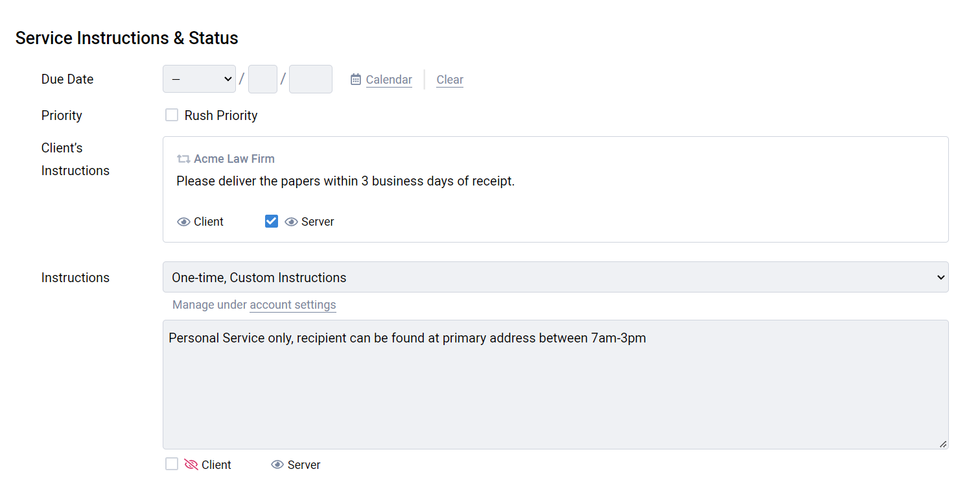Open the Due Date month dropdown
The height and width of the screenshot is (502, 980).
[199, 79]
